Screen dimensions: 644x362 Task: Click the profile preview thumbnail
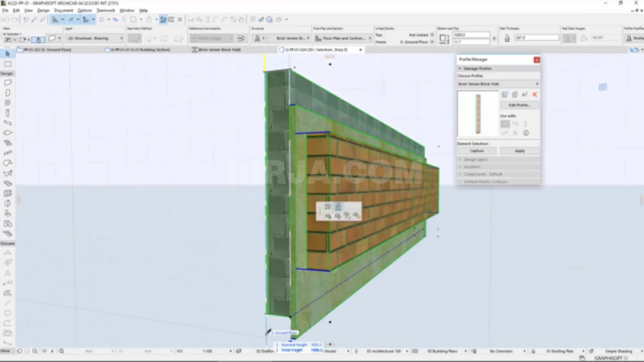[x=478, y=114]
